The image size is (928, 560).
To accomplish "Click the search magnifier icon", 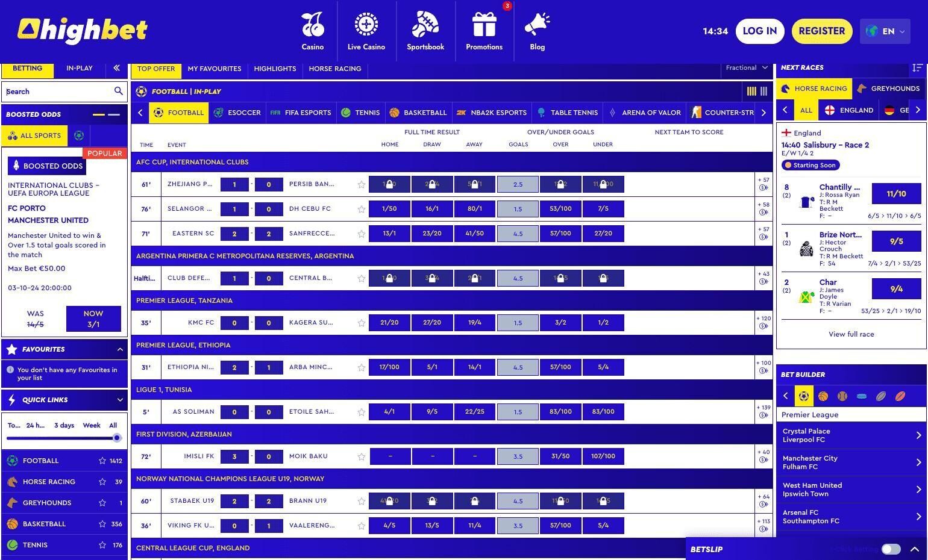I will pyautogui.click(x=119, y=91).
